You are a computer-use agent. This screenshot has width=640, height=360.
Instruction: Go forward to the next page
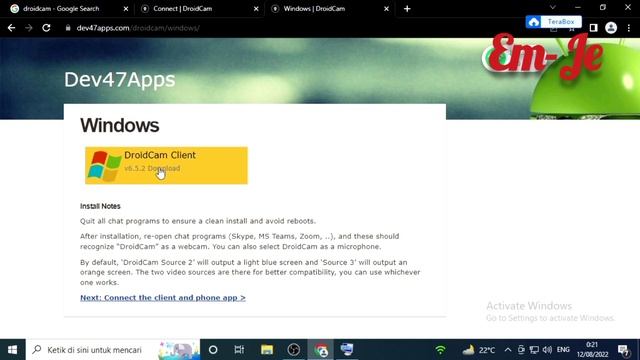coord(29,28)
